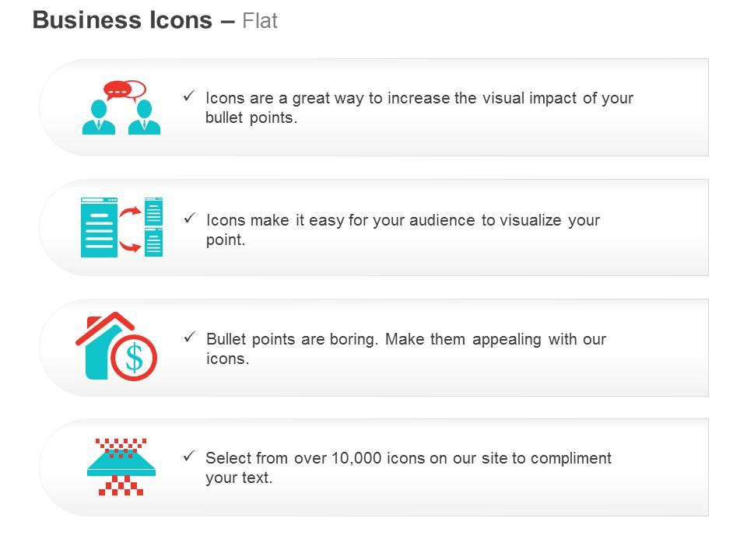
Task: Select the upper red curved arrow
Action: pos(130,212)
